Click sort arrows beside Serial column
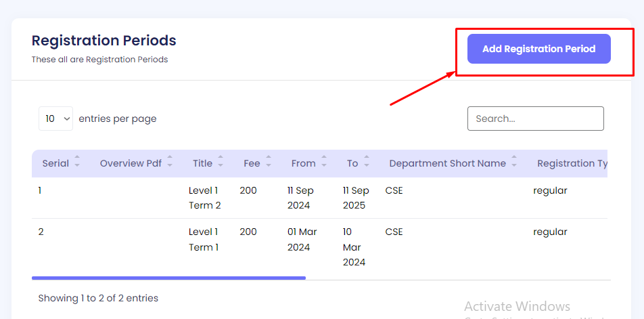This screenshot has width=644, height=319. [77, 163]
